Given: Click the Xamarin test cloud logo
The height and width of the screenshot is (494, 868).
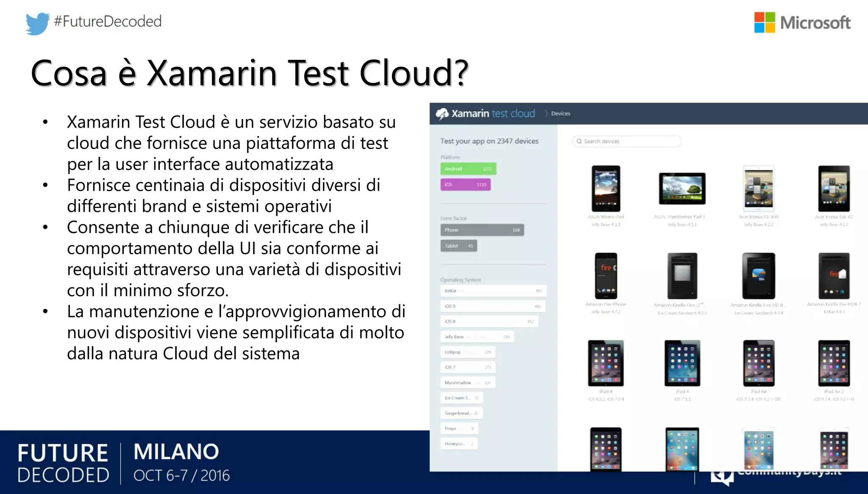Looking at the screenshot, I should click(x=485, y=114).
